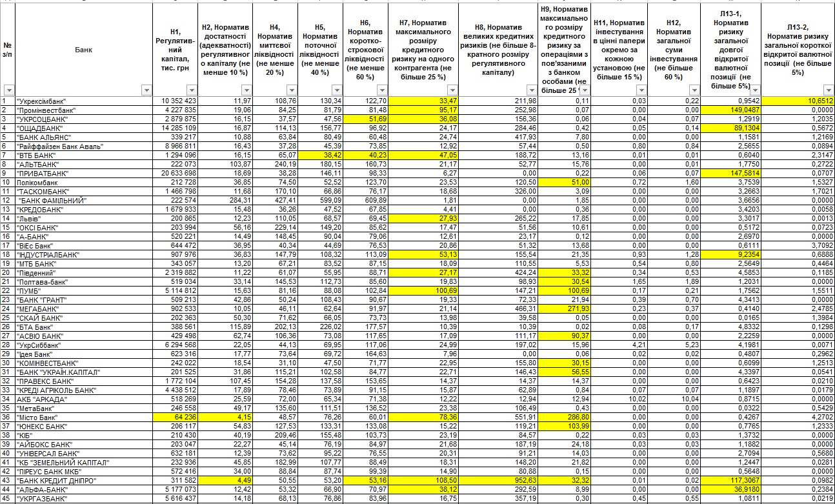Select capital value 20 633 698 for ПРИВАТБАНК
835x504 pixels.
(x=175, y=174)
